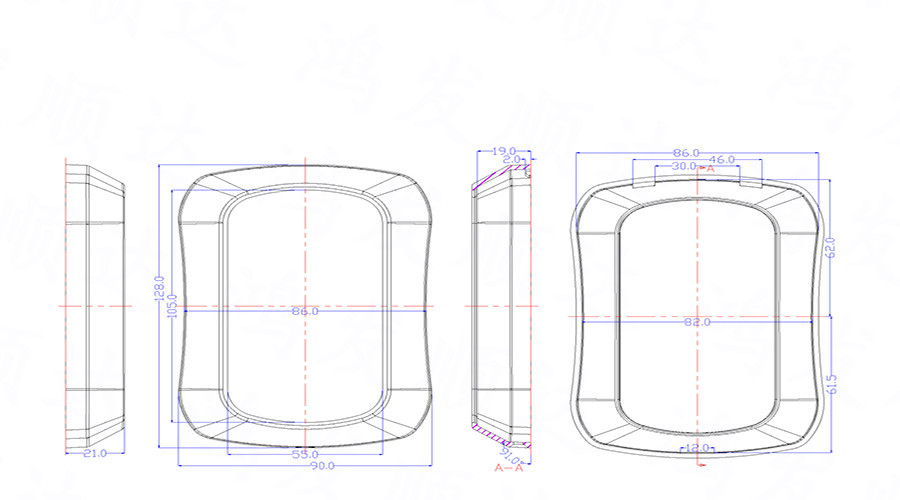Select the red A—A section label
The height and width of the screenshot is (500, 900).
tap(510, 468)
